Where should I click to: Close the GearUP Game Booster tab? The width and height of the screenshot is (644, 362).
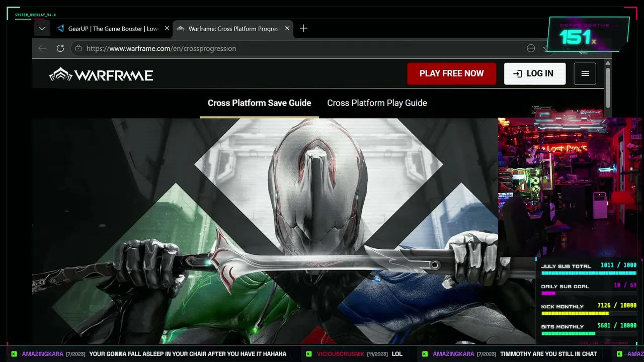click(167, 29)
